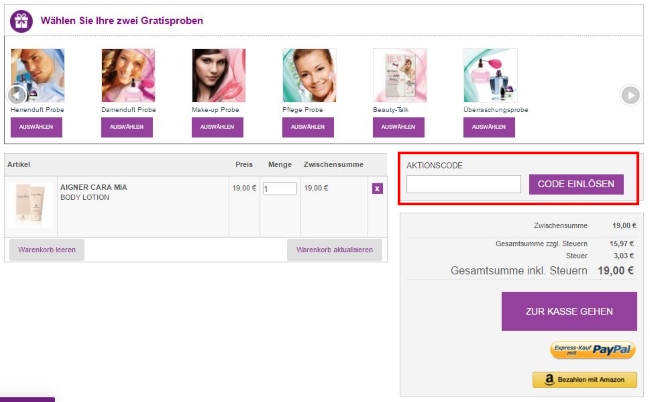Click the Artikel column header

(x=19, y=165)
